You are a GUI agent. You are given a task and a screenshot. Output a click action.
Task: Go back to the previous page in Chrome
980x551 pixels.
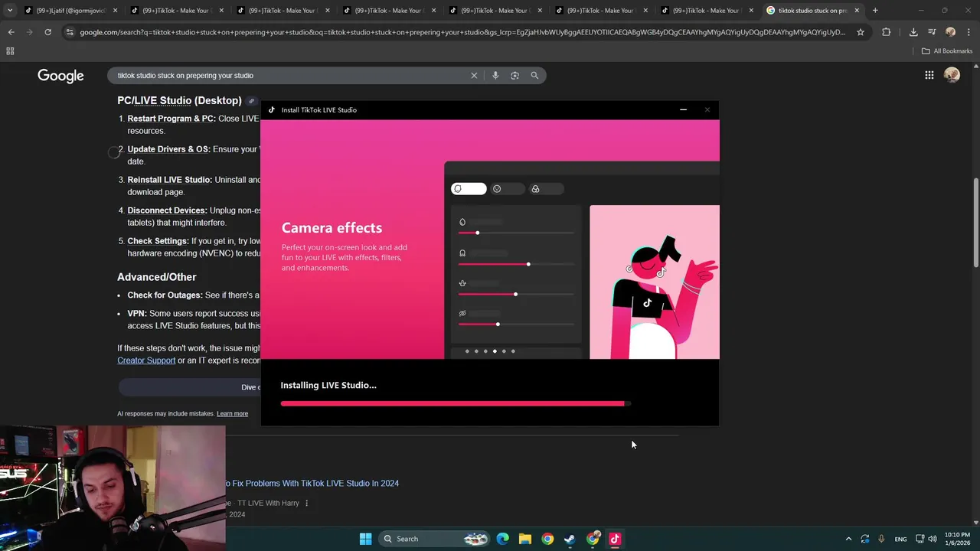[11, 32]
